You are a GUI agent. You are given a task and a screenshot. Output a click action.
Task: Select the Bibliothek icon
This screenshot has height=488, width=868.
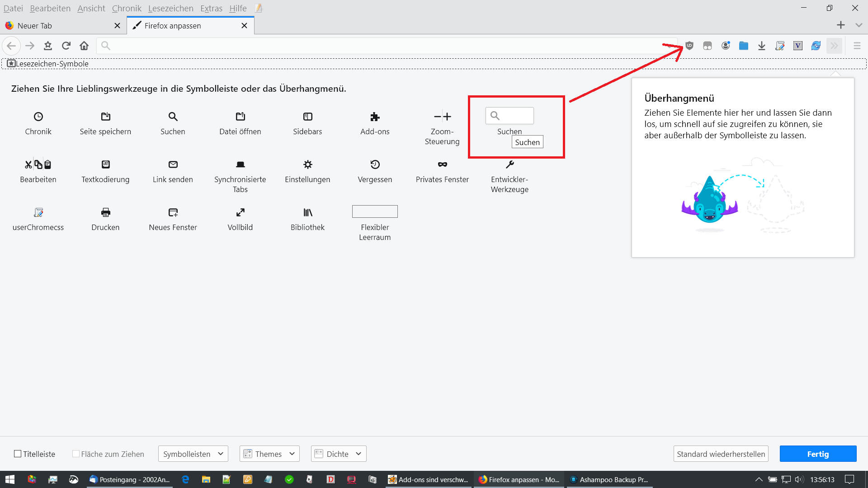tap(307, 212)
